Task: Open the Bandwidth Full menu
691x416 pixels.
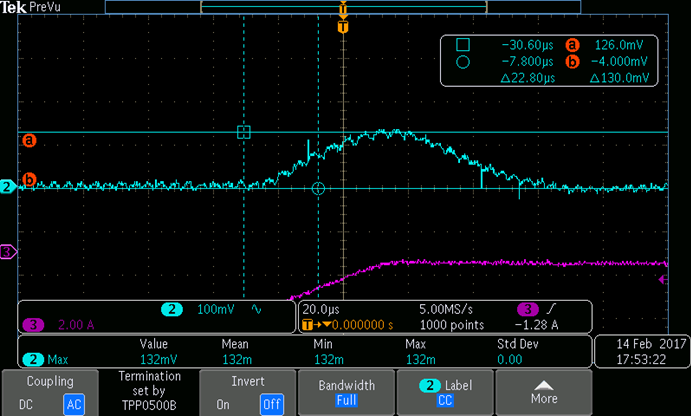Action: click(346, 392)
